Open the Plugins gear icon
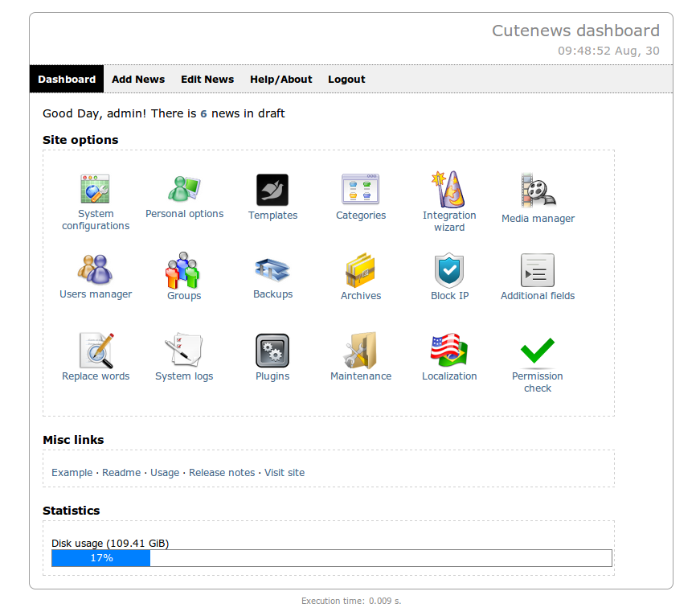The height and width of the screenshot is (616, 696). [272, 351]
